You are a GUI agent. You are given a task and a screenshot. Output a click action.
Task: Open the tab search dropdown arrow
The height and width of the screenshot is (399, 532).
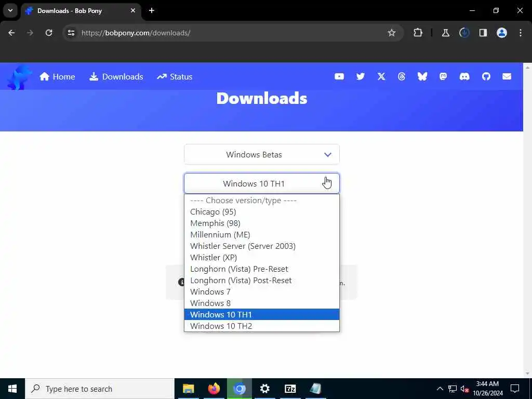coord(10,10)
